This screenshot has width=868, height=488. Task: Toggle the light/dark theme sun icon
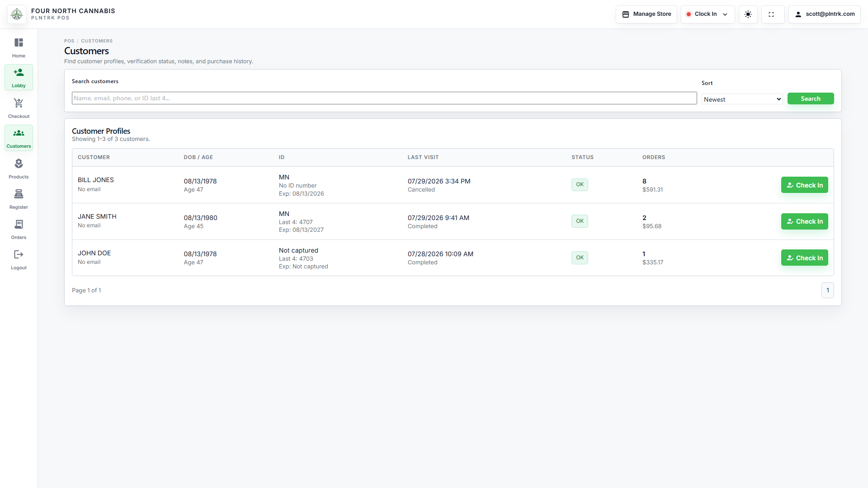tap(748, 14)
